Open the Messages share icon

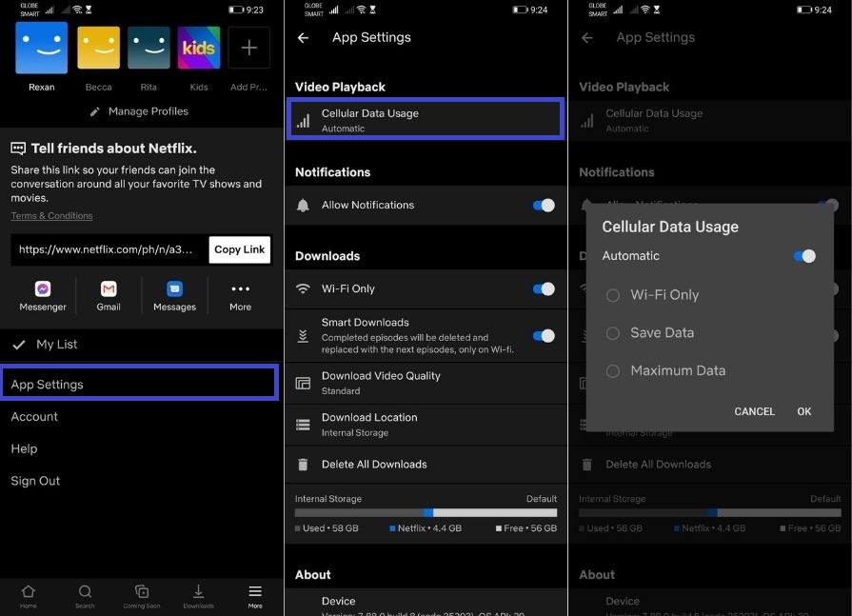(174, 289)
